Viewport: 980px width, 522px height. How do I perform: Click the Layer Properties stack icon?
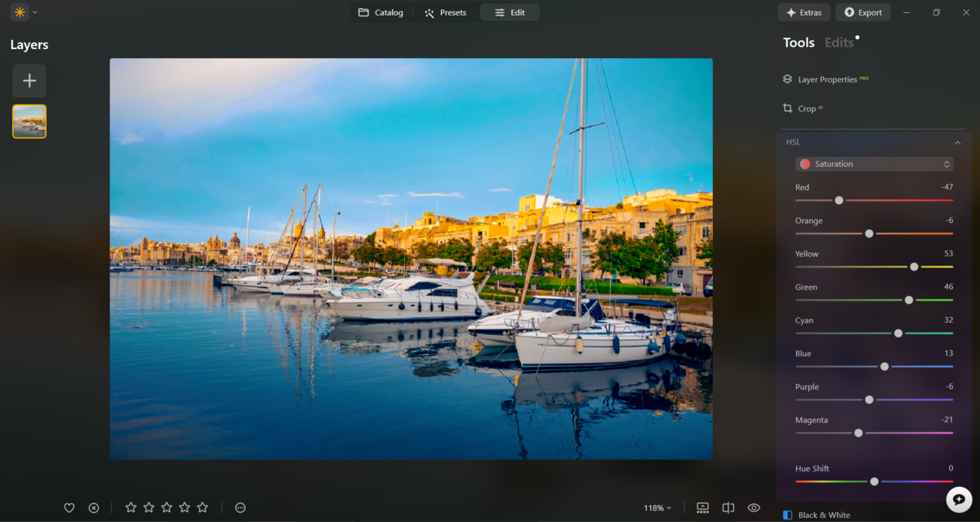pyautogui.click(x=787, y=79)
